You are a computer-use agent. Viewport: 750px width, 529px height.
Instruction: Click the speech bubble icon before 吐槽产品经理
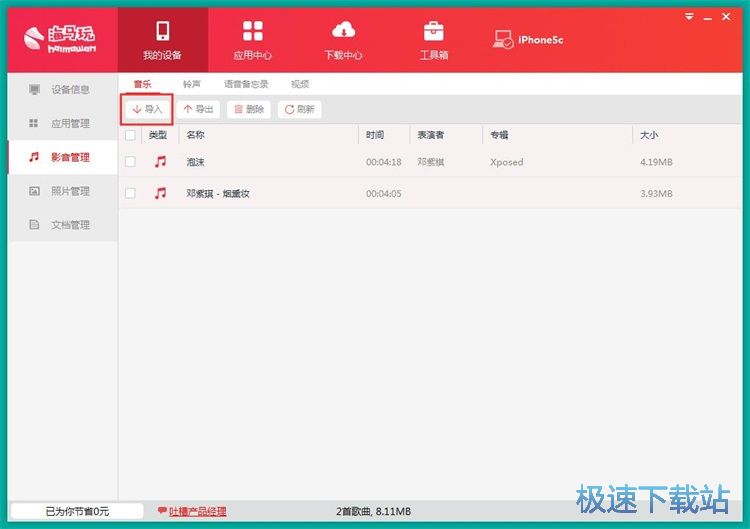pos(162,510)
